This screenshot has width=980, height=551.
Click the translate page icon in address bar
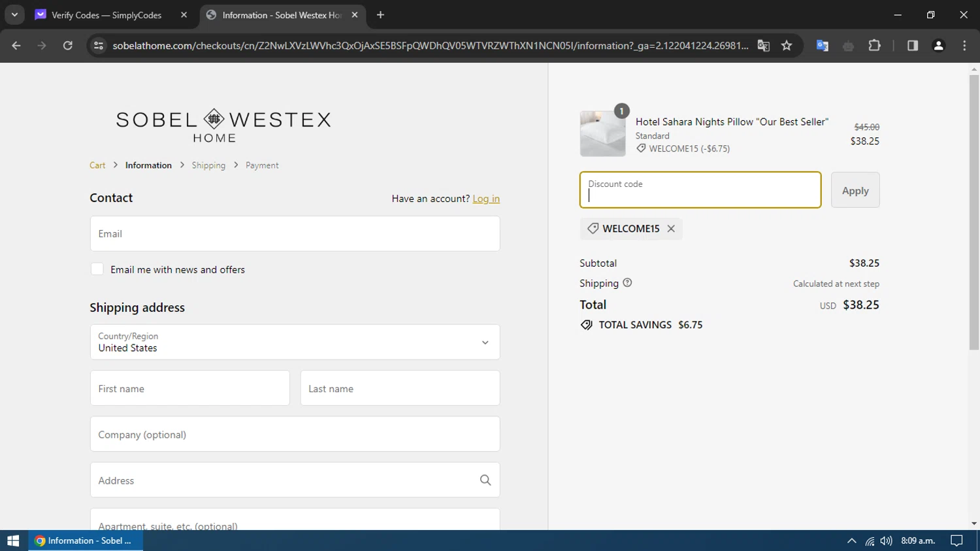tap(763, 46)
